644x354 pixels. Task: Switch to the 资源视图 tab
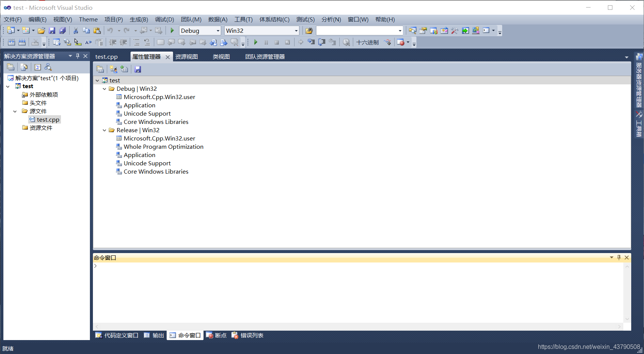click(187, 57)
